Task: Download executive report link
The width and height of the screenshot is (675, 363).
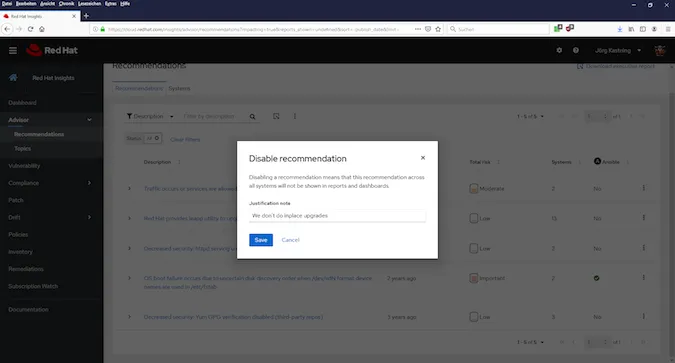Action: point(616,66)
